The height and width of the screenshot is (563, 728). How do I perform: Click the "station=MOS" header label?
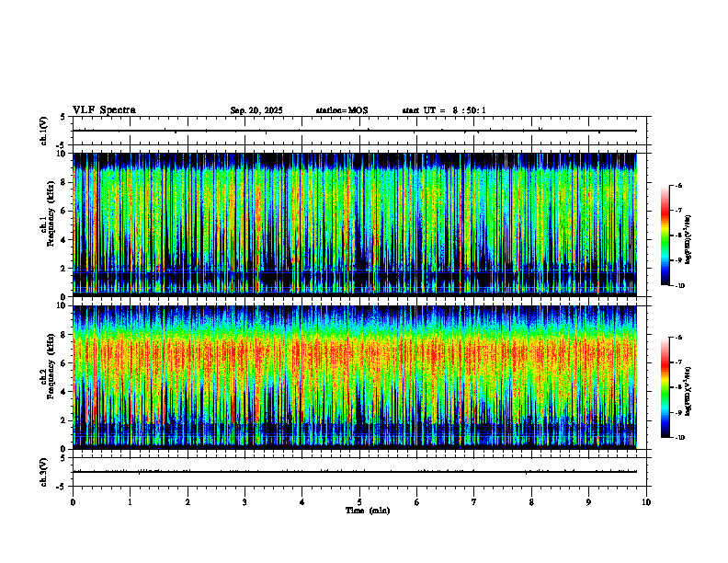click(x=342, y=110)
